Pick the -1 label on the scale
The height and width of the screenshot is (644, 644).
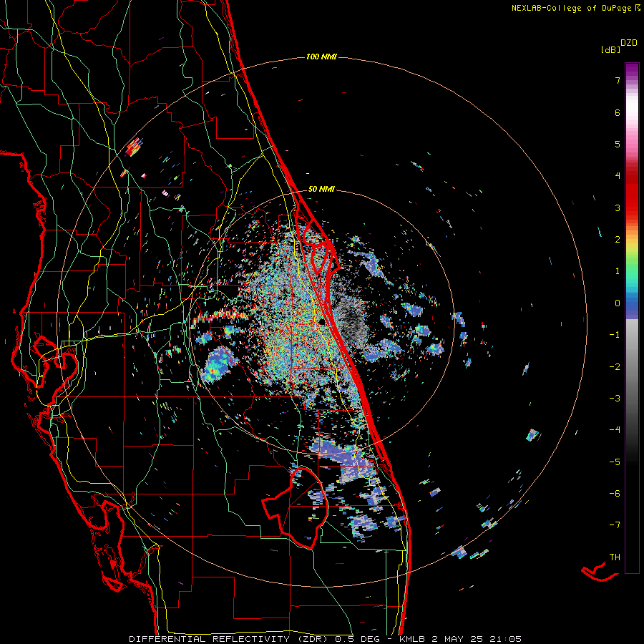click(x=615, y=335)
